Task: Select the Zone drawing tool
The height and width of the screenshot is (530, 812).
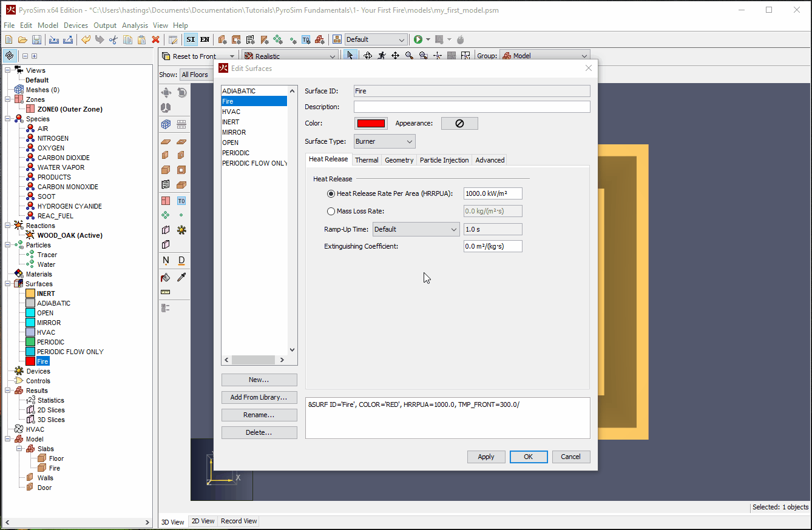Action: (166, 201)
